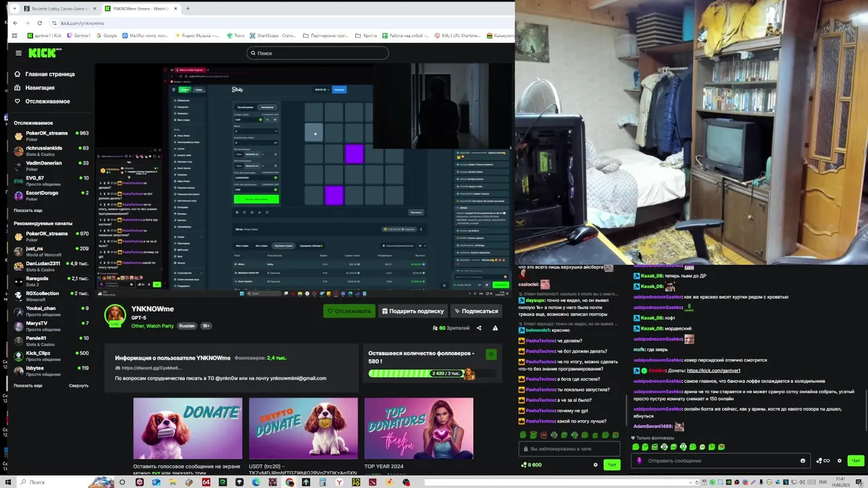The image size is (868, 488).
Task: Open the DanLudan2311 recommended channel
Action: click(x=52, y=266)
